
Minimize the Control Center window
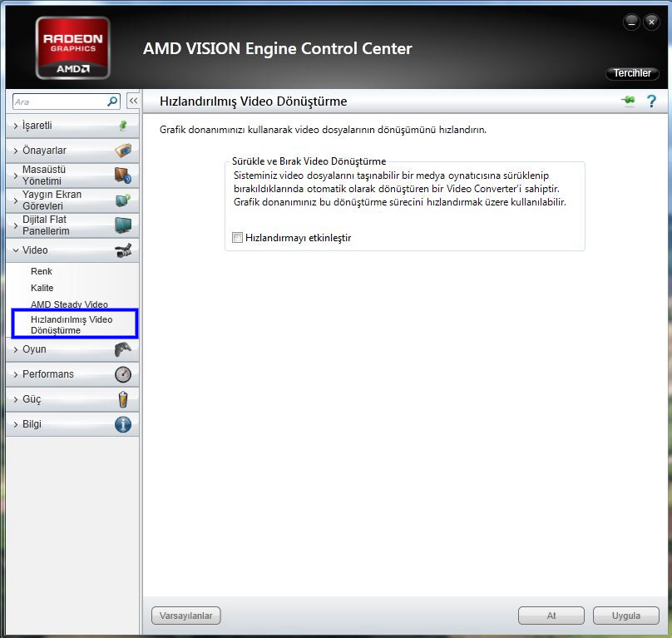pos(631,22)
